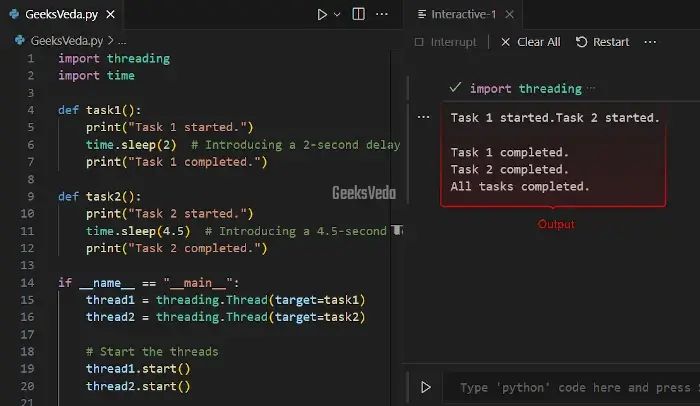700x406 pixels.
Task: Click 'Task 1 started.Task 2 started.' output
Action: click(x=555, y=118)
